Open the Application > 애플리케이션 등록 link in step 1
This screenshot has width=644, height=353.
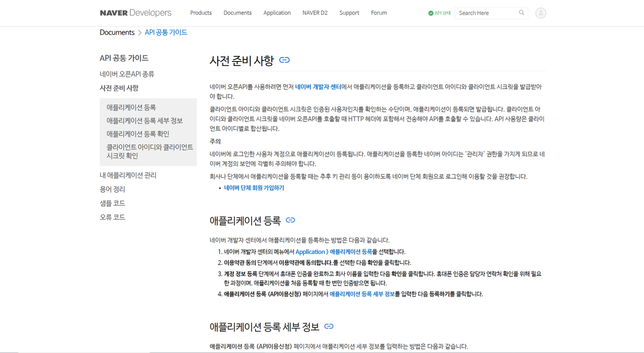[x=334, y=252]
